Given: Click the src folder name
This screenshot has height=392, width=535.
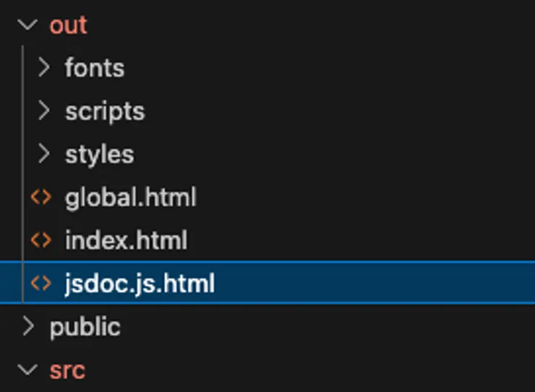Looking at the screenshot, I should 67,370.
